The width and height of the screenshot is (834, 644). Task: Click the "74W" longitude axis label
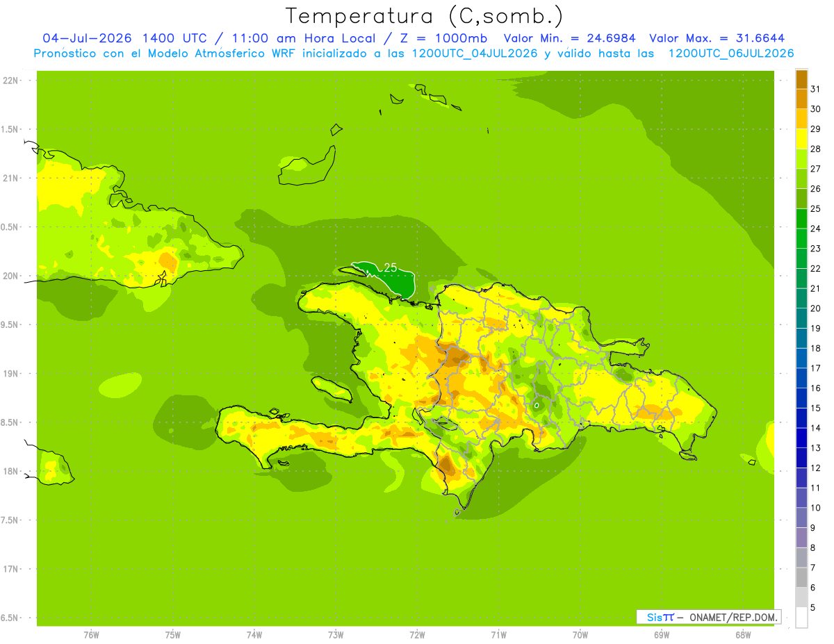(254, 635)
